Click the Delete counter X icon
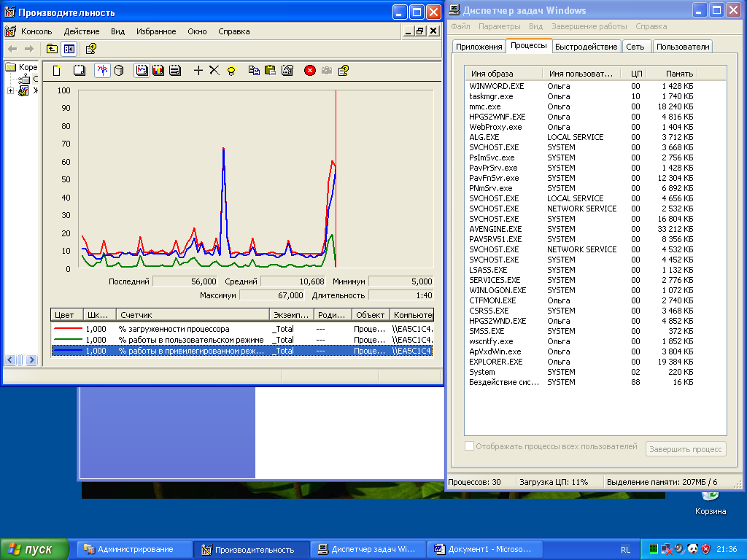Image resolution: width=747 pixels, height=560 pixels. click(214, 70)
